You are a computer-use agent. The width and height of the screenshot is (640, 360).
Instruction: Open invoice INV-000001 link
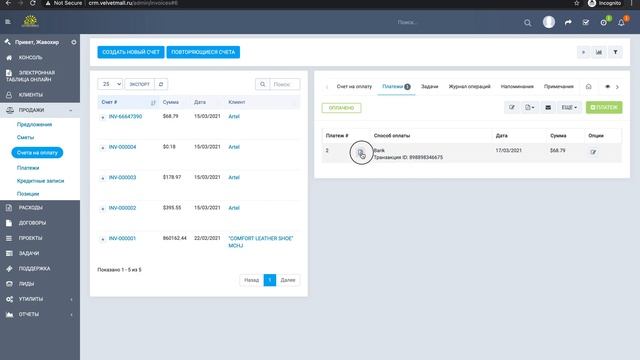pyautogui.click(x=122, y=238)
